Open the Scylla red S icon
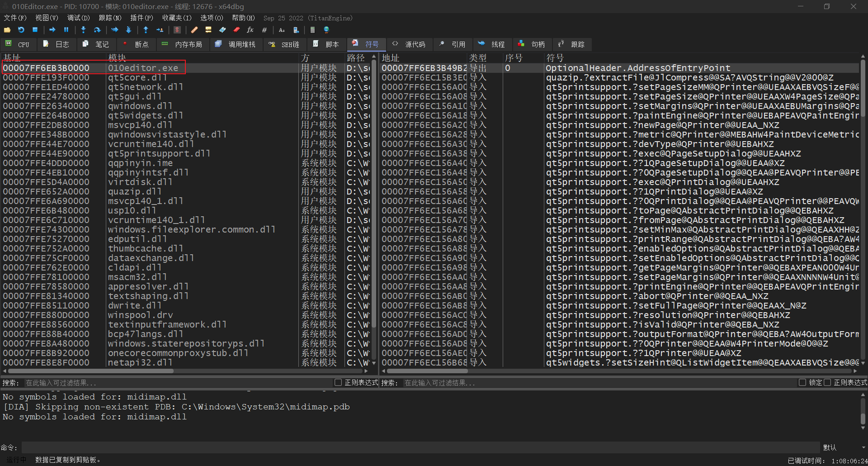The width and height of the screenshot is (868, 466). [177, 30]
